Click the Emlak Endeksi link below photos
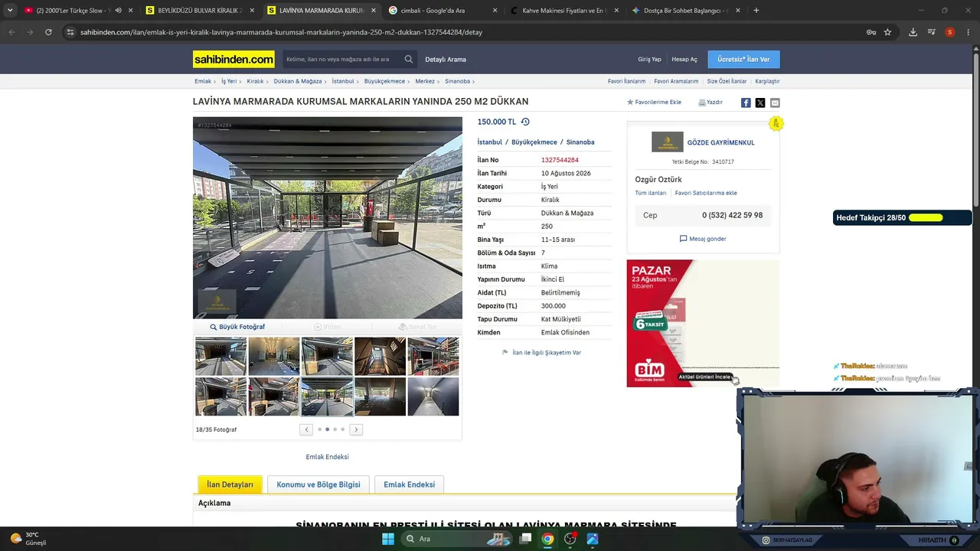 pos(327,457)
